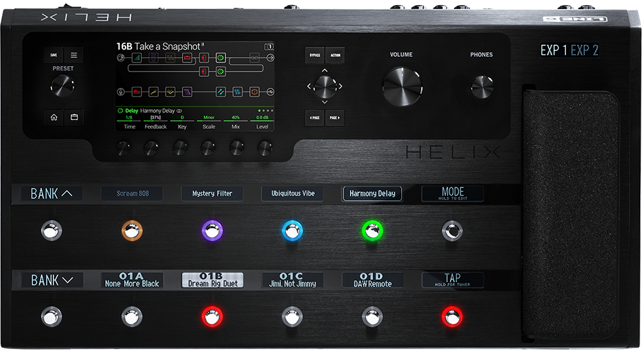Click the EXP 1 indicator label
This screenshot has width=644, height=351.
[553, 50]
